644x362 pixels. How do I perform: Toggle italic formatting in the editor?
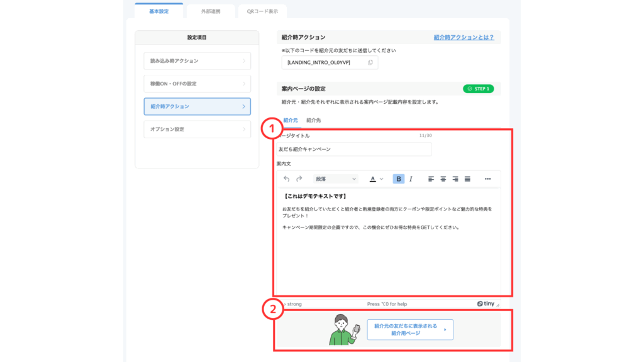pos(411,179)
